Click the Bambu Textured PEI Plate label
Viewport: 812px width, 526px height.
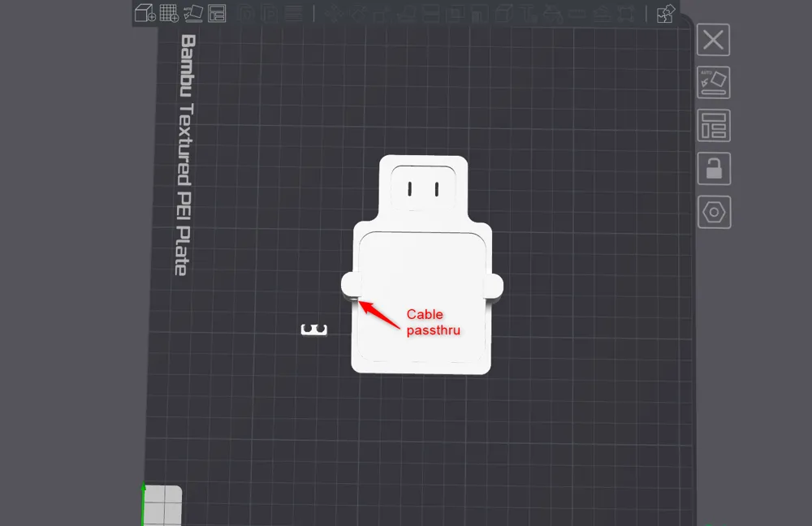pos(185,154)
